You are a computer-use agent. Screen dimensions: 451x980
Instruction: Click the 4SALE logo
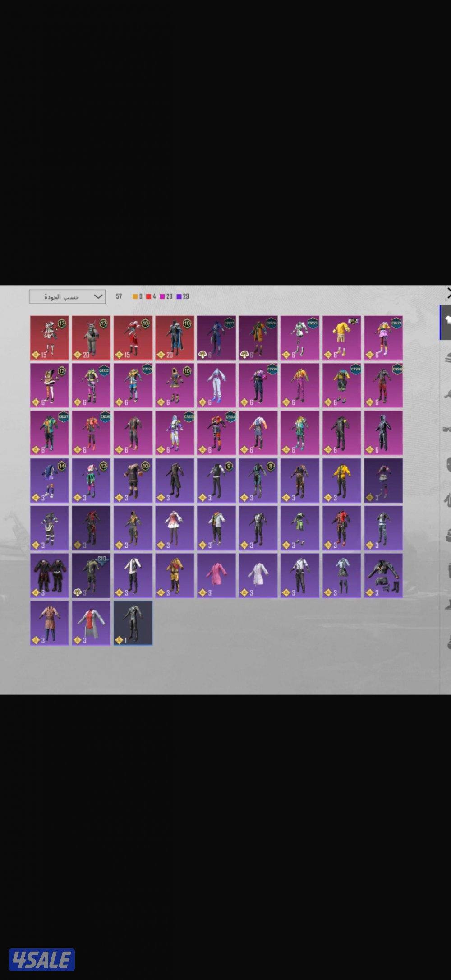tap(42, 960)
